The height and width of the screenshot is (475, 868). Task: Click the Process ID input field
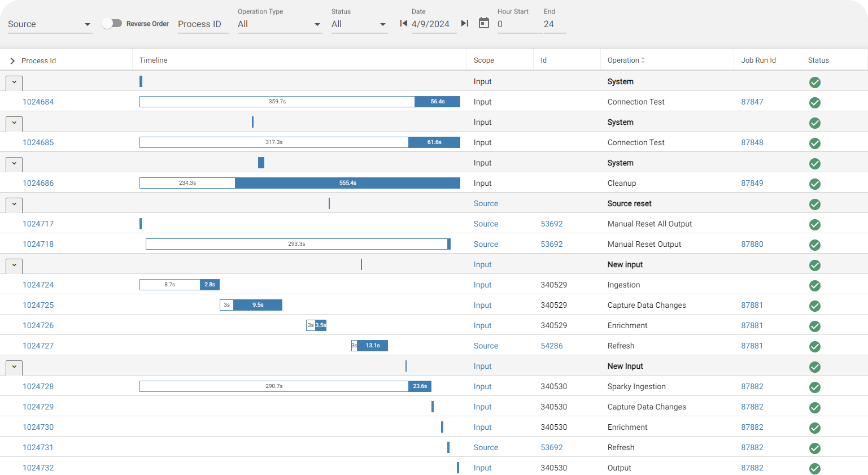point(203,24)
